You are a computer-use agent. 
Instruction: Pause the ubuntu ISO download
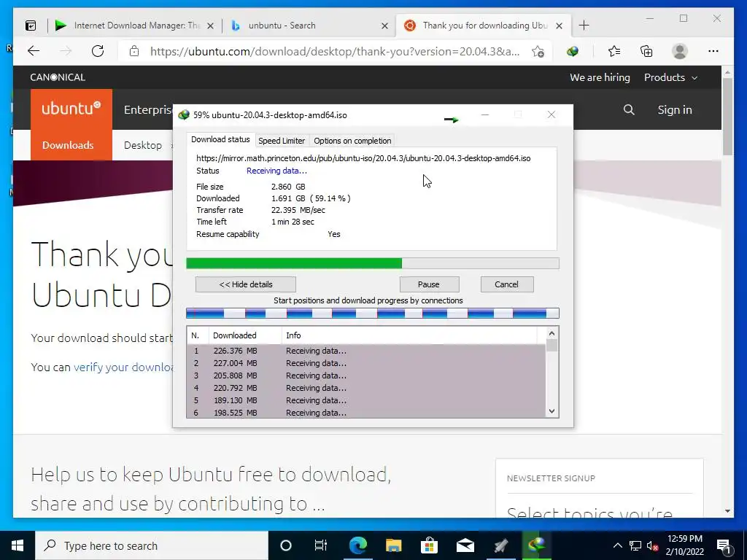[x=429, y=284]
